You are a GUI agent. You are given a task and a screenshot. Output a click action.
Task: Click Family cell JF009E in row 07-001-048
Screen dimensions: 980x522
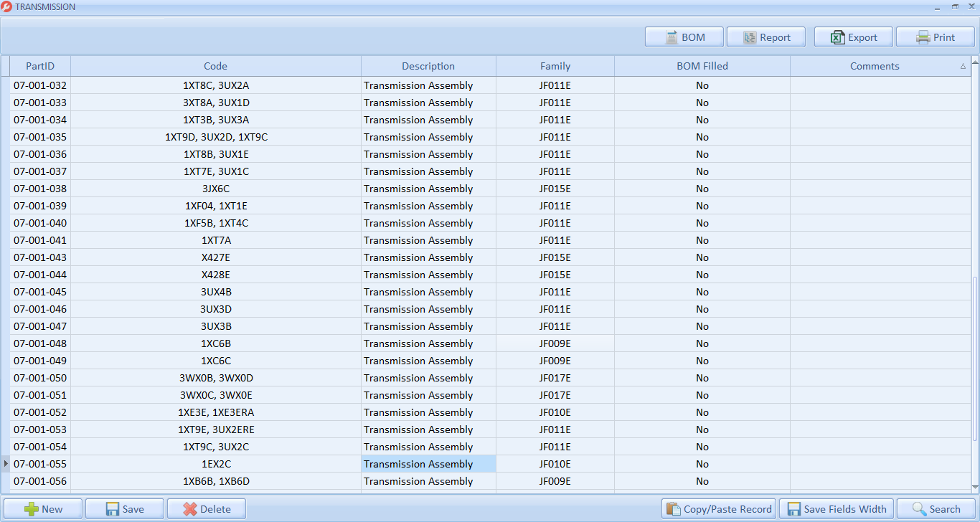(x=555, y=343)
